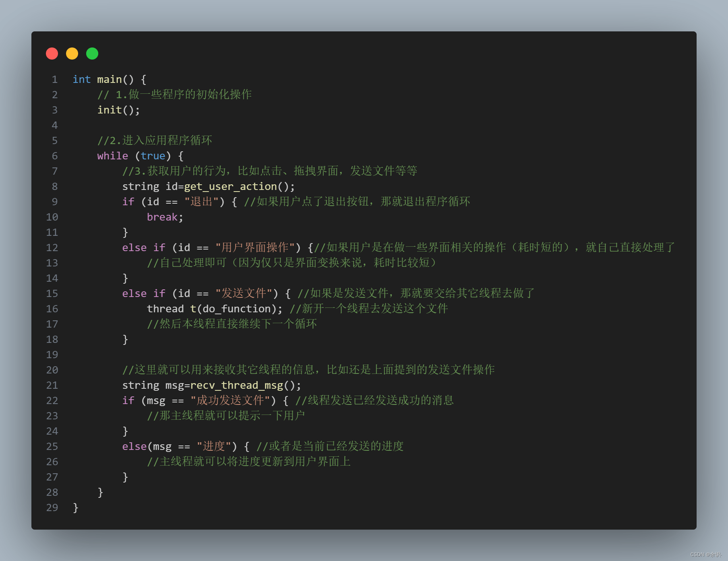This screenshot has width=728, height=561.
Task: Select the 'main' function name on line 1
Action: tap(110, 79)
